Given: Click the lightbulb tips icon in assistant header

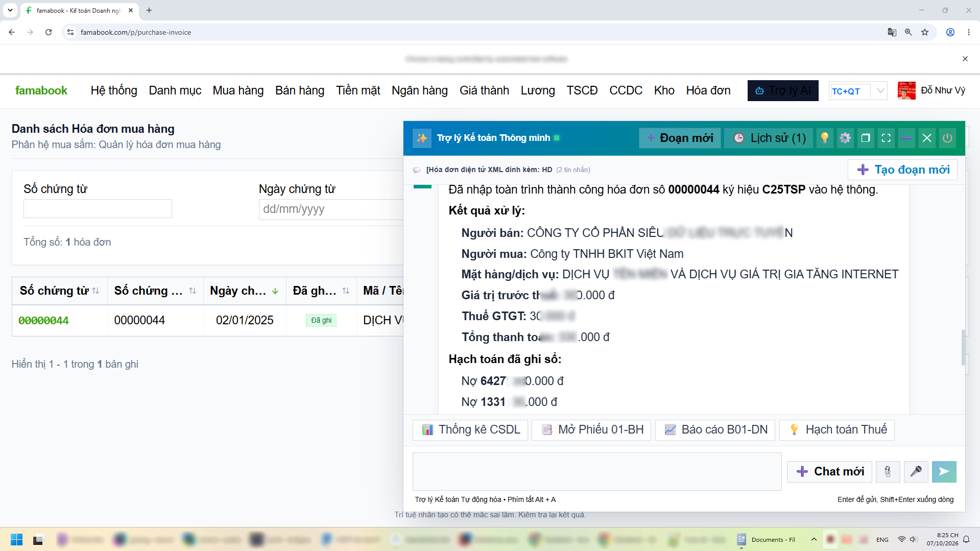Looking at the screenshot, I should (x=824, y=138).
